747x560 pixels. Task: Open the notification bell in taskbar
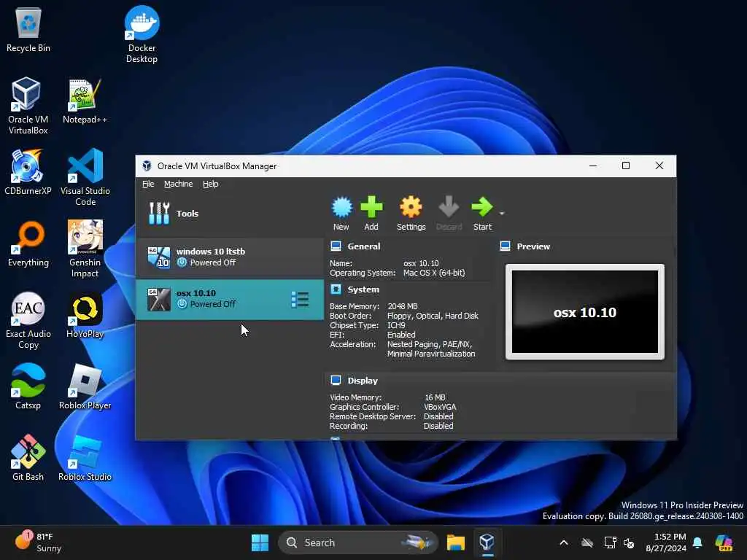pyautogui.click(x=697, y=542)
